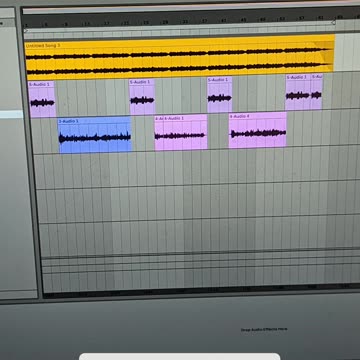Select the pink 4-Audio 4 clip
Screen dimensions: 360x360
coord(258,130)
